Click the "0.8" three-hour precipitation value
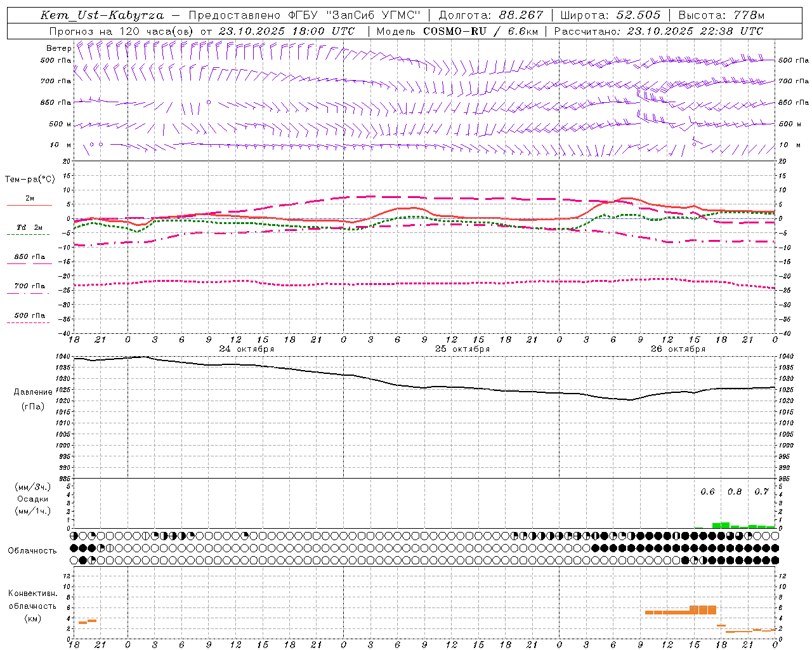812x650 pixels. [x=735, y=491]
